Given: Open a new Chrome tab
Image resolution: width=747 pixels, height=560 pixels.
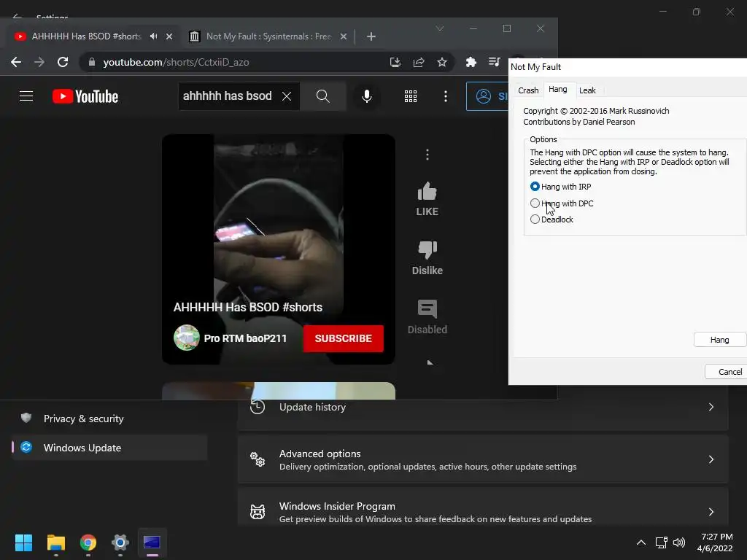Looking at the screenshot, I should 371,36.
